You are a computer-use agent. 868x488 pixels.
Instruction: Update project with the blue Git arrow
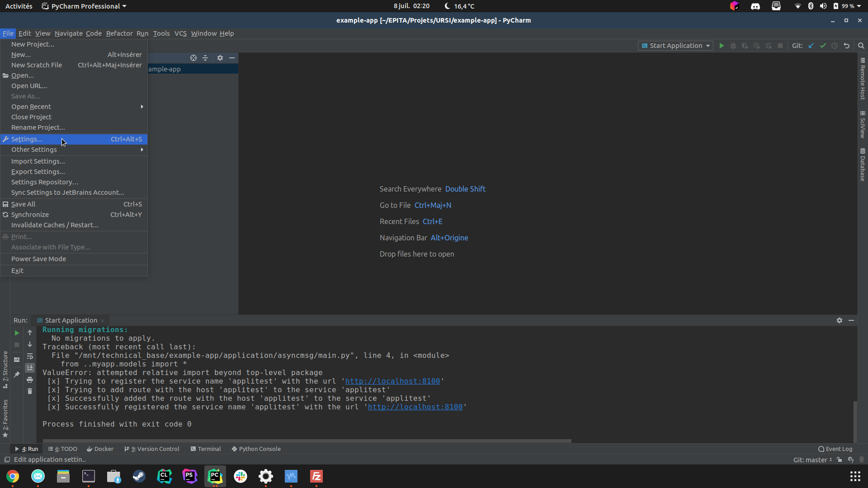point(811,46)
